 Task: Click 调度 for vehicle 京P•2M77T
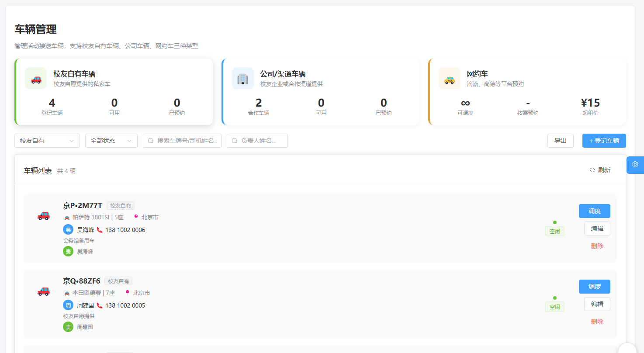[x=595, y=211]
